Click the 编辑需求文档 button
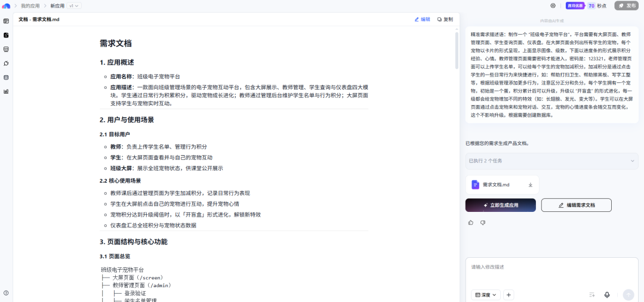The height and width of the screenshot is (302, 644). coord(576,205)
